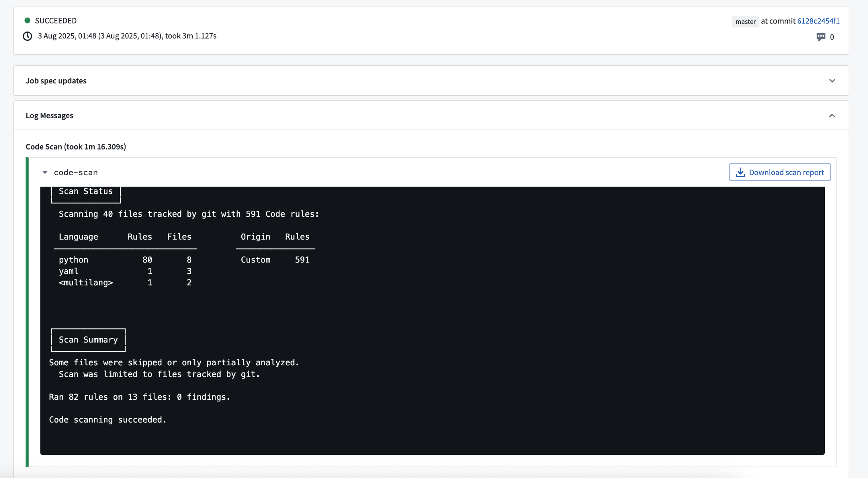Select the Code Scan log section heading
868x478 pixels.
pyautogui.click(x=76, y=146)
